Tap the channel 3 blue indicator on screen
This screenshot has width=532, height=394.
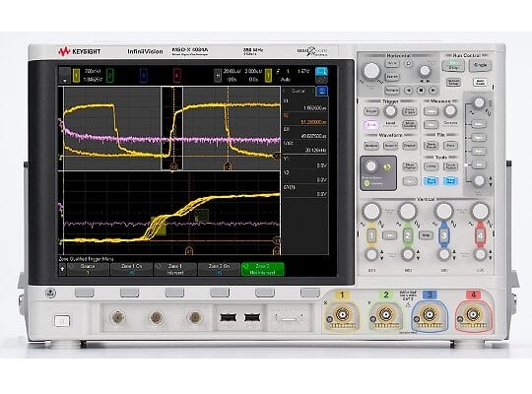(x=144, y=75)
